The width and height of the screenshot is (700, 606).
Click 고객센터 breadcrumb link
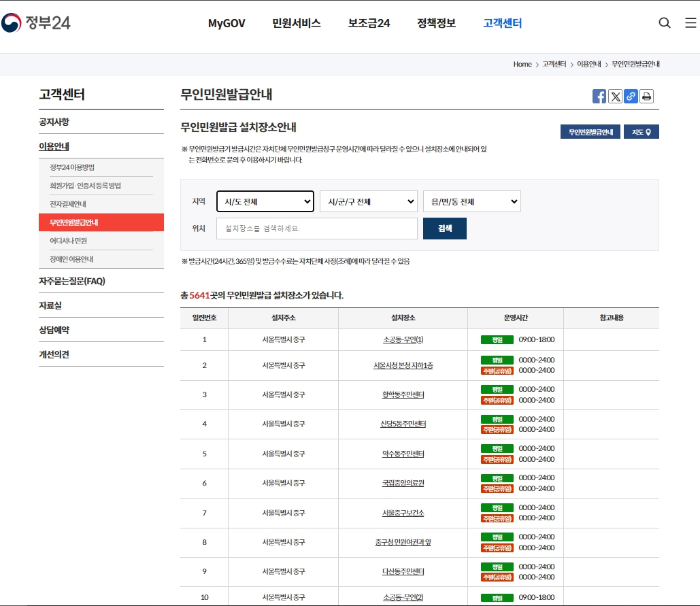[x=554, y=64]
